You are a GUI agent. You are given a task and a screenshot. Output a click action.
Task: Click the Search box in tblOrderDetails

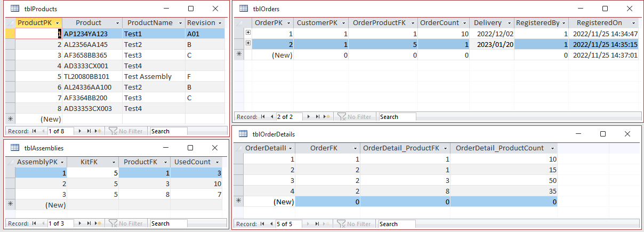pyautogui.click(x=397, y=224)
